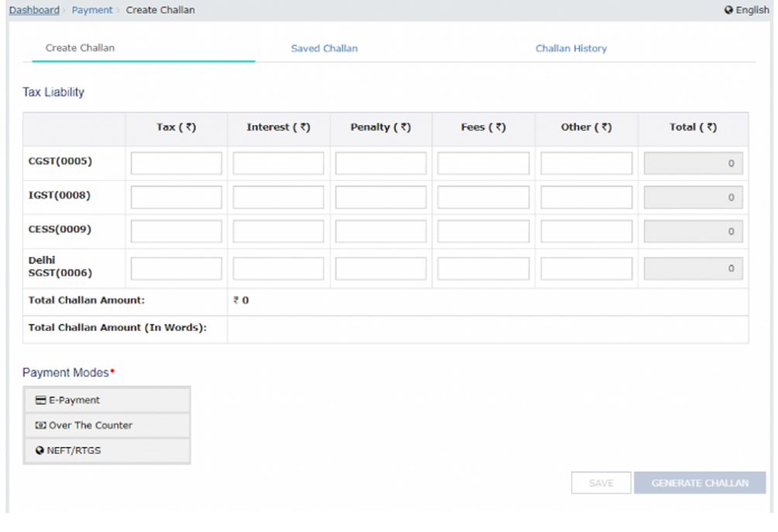Select the CESS Penalty input field
The image size is (778, 532).
coord(380,232)
